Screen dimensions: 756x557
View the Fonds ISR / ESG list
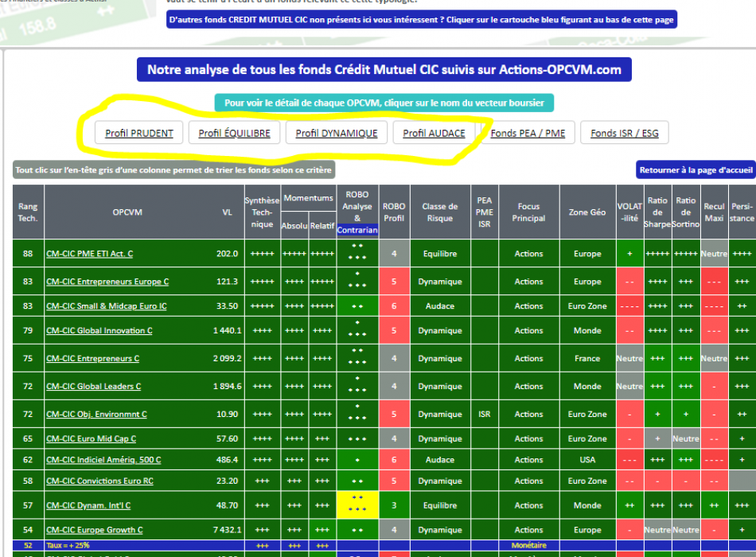[x=625, y=133]
